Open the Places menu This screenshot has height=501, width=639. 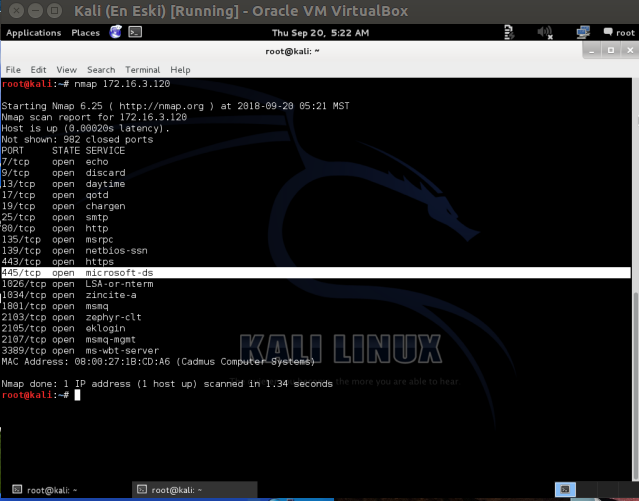85,33
